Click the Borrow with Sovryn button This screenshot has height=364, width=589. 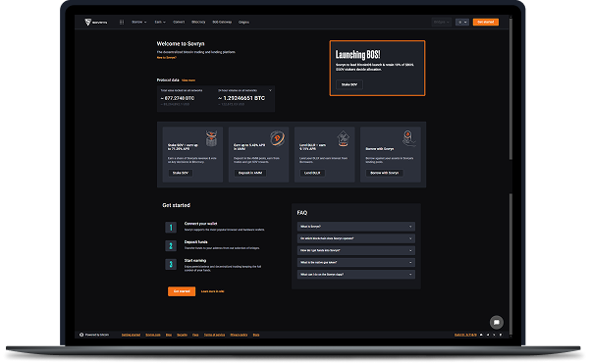384,173
